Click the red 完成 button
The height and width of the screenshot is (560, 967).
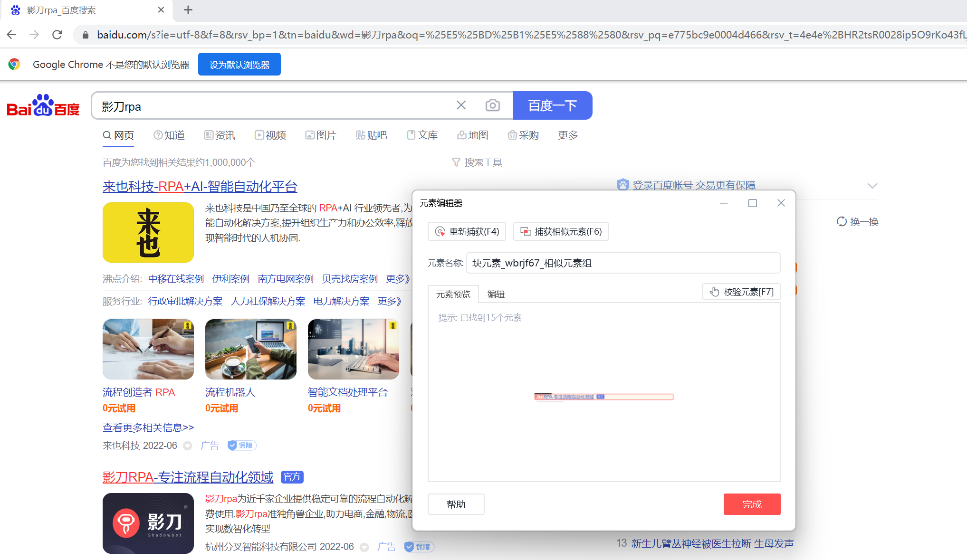(x=752, y=504)
